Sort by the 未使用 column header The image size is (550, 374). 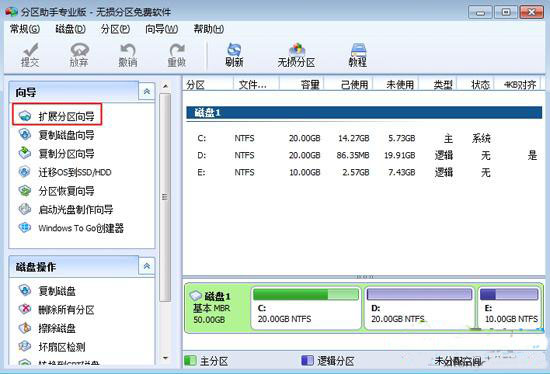pos(396,85)
